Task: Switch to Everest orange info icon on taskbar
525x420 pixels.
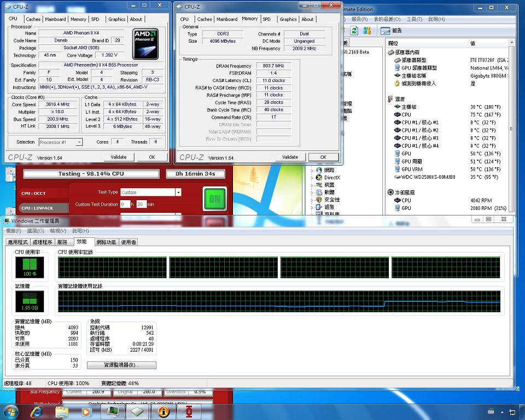Action: click(164, 411)
